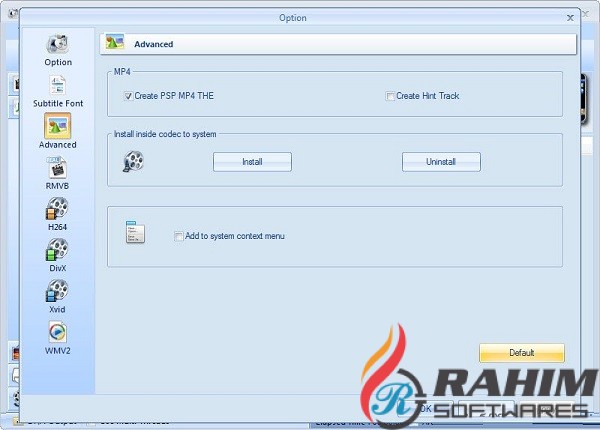This screenshot has height=430, width=600.
Task: Click the Advanced header picture icon
Action: [x=115, y=42]
